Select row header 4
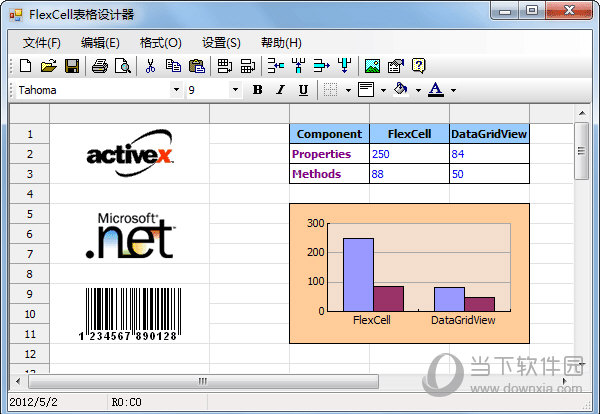Viewport: 600px width, 414px height. 30,194
